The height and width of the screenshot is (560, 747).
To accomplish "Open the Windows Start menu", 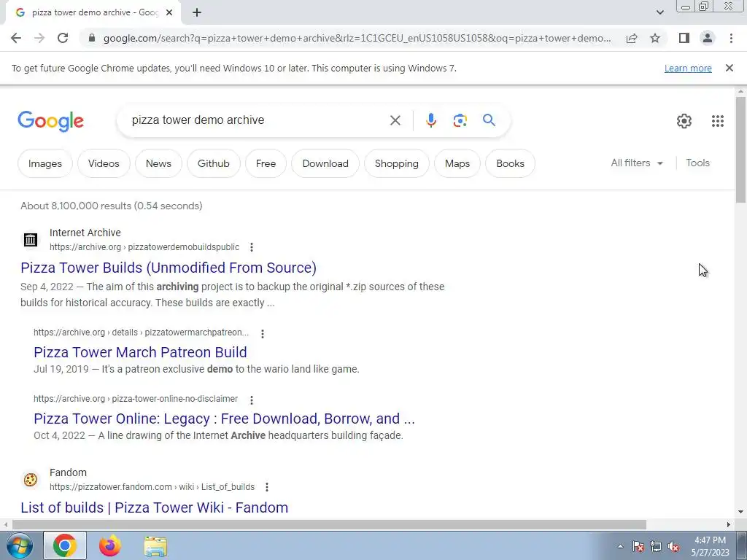I will [x=19, y=545].
